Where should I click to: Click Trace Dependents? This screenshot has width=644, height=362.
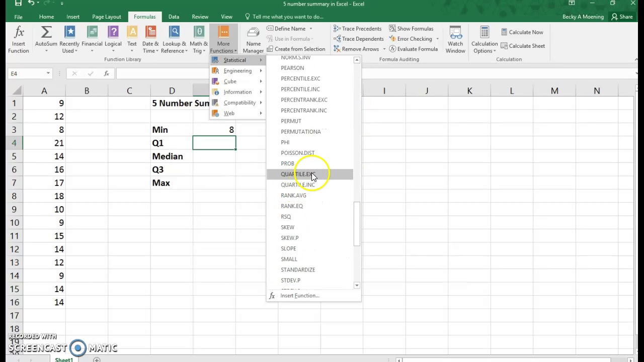pos(358,39)
